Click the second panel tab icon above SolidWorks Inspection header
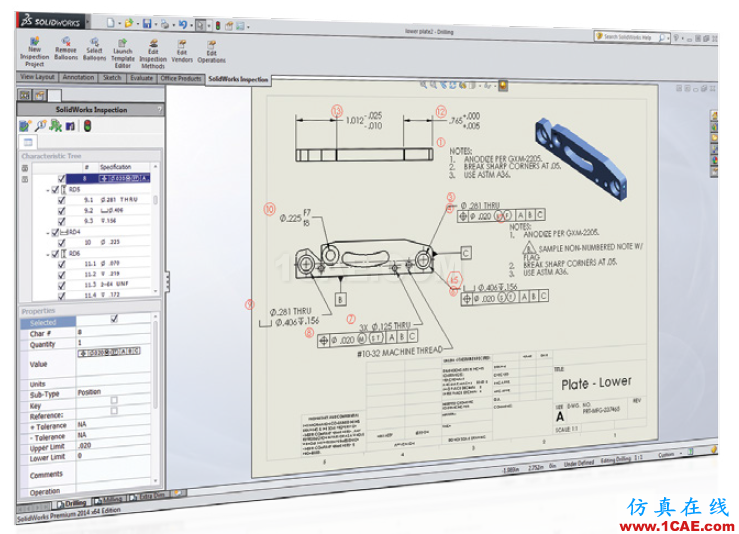Viewport: 739px width, 534px height. pyautogui.click(x=40, y=96)
